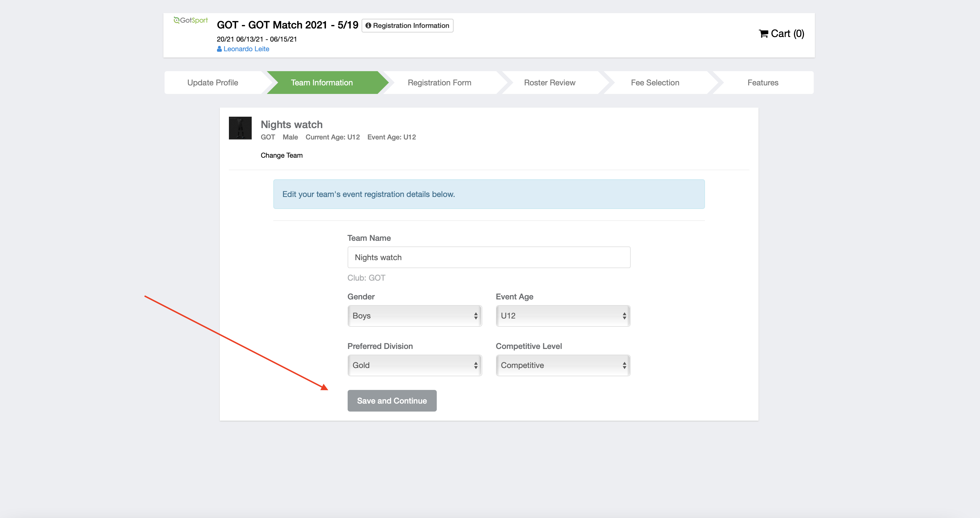Open Registration Information button
Screen dimensions: 980x518
[407, 26]
